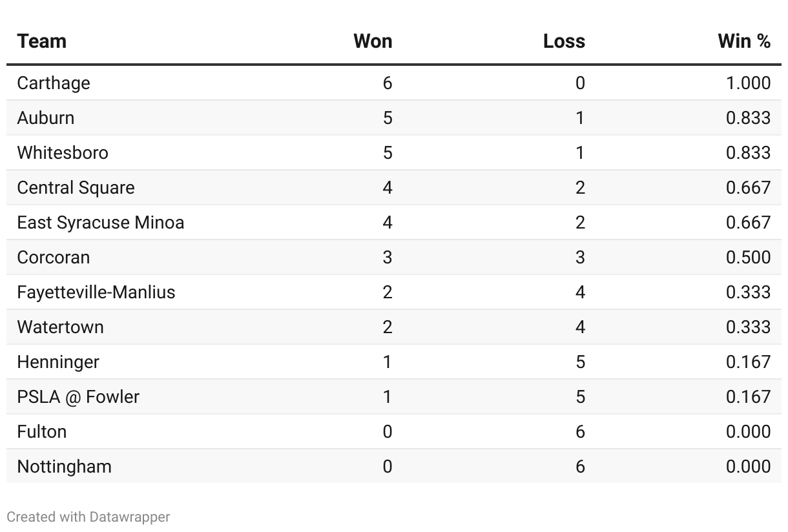Click the Loss column header
Image resolution: width=788 pixels, height=532 pixels.
point(564,41)
